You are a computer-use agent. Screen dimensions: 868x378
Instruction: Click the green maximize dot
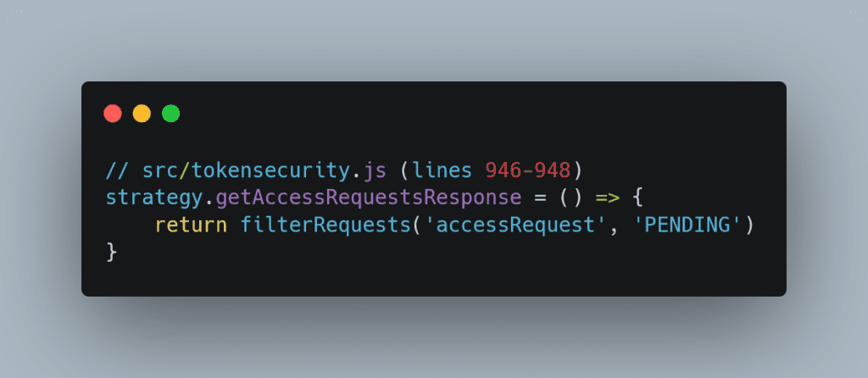click(x=170, y=114)
